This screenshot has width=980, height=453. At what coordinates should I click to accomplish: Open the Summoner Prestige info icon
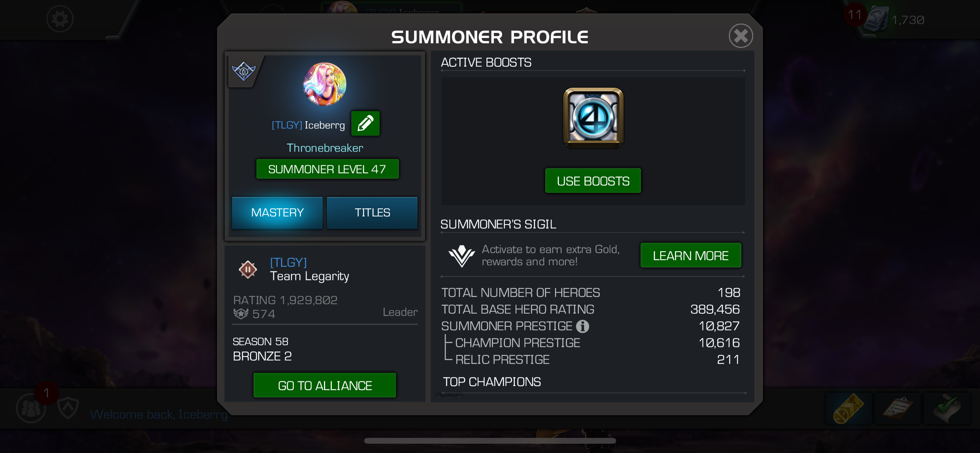pos(583,326)
